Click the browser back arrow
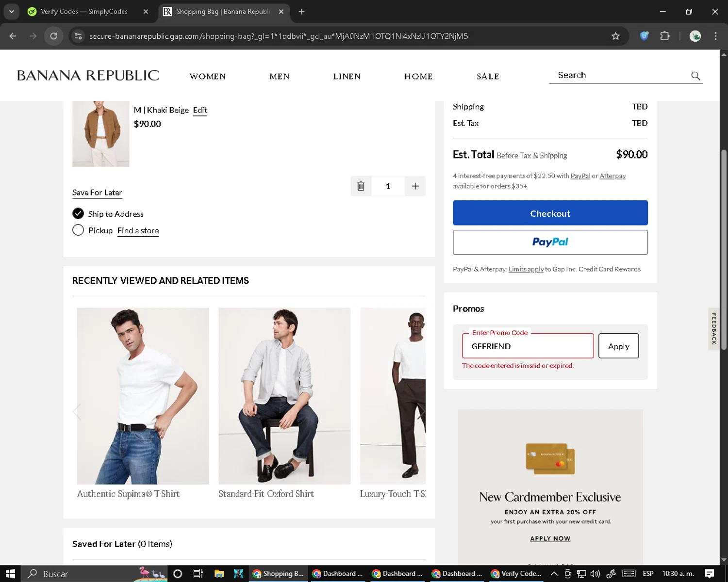The height and width of the screenshot is (582, 728). click(13, 36)
